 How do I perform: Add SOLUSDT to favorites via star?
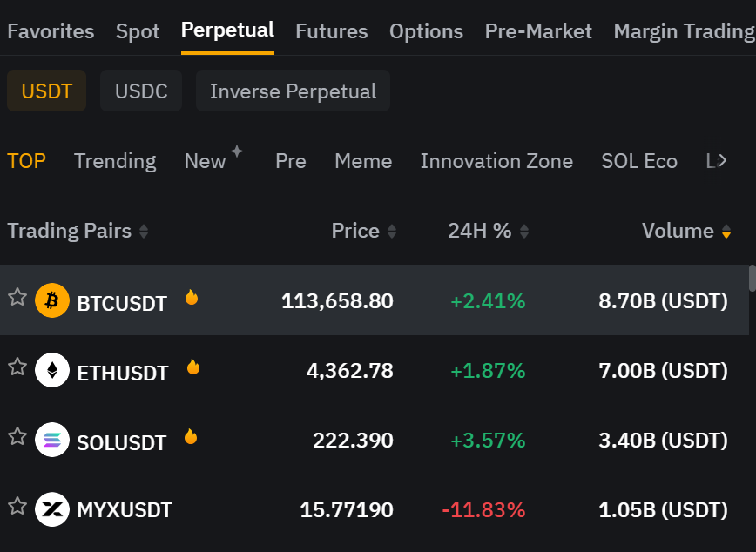[17, 436]
